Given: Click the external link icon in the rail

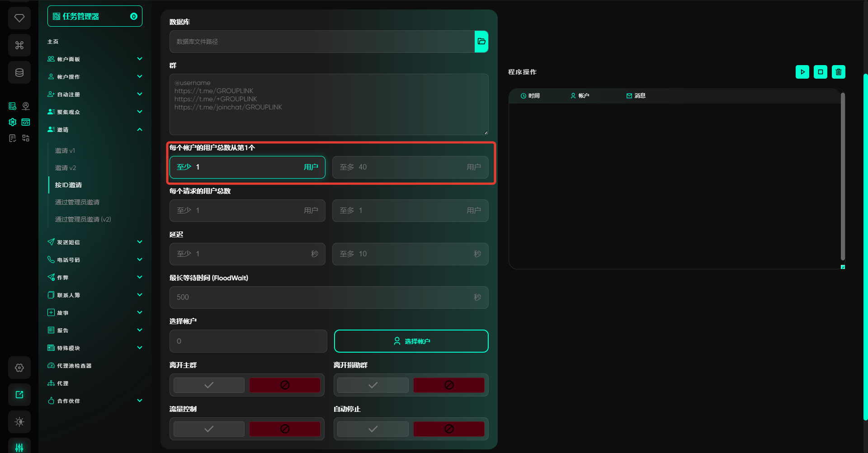Looking at the screenshot, I should (19, 395).
